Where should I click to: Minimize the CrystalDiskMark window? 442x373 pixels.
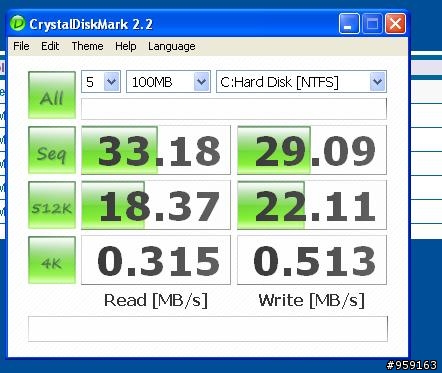349,24
